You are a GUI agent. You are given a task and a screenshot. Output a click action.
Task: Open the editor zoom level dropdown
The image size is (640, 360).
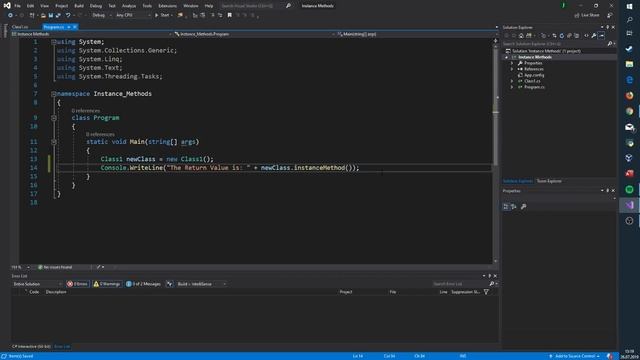tap(20, 267)
